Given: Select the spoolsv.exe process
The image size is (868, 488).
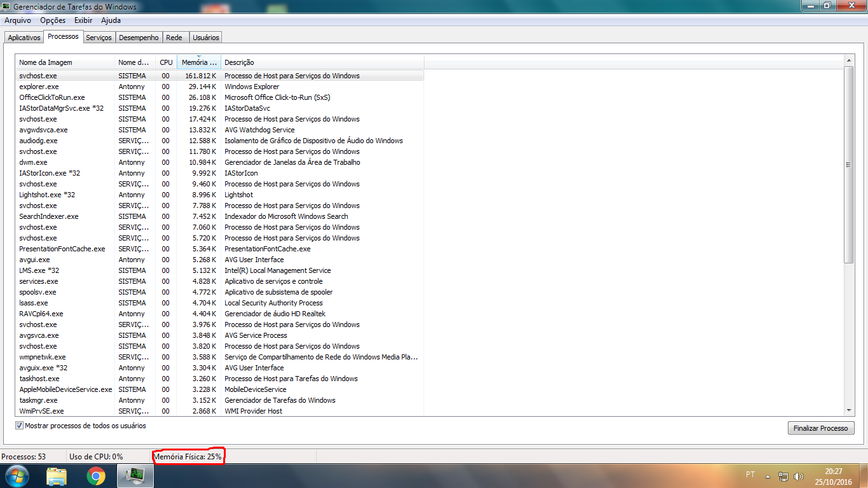Looking at the screenshot, I should tap(219, 292).
